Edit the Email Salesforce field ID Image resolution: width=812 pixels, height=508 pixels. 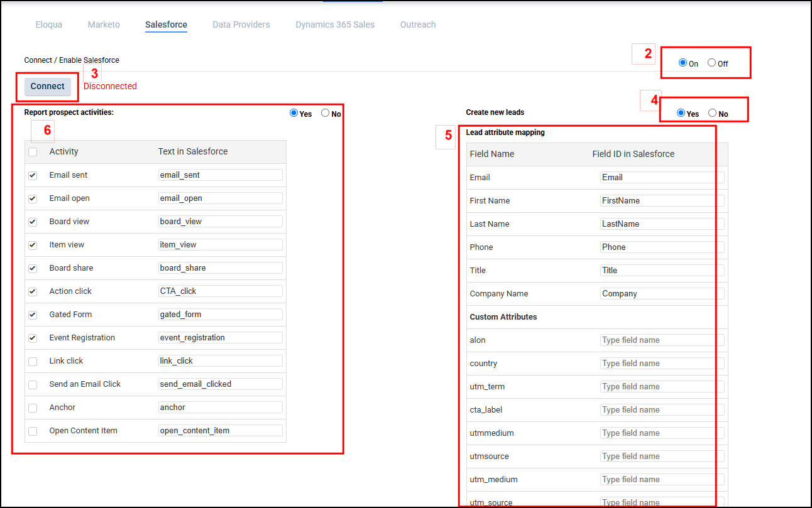[x=662, y=178]
